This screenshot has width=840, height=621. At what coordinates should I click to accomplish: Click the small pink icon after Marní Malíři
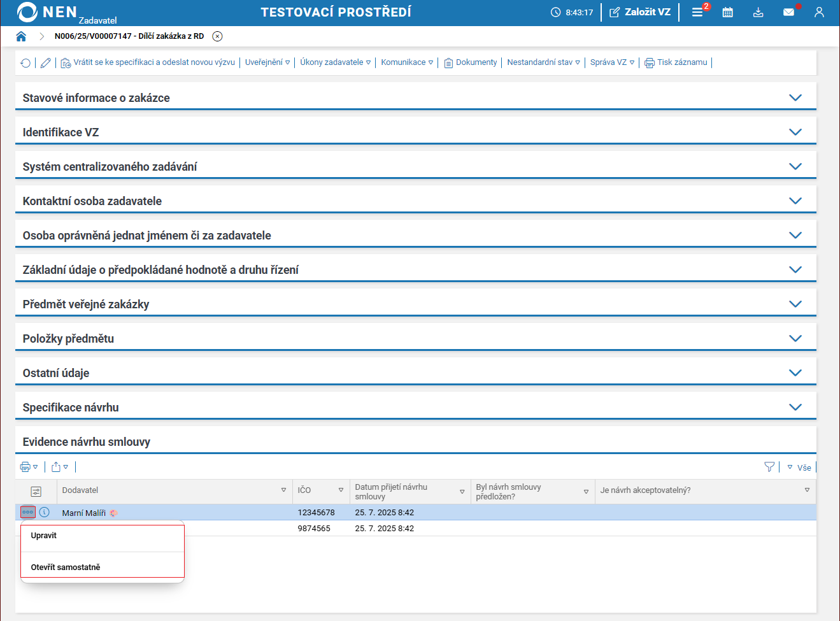pos(113,513)
